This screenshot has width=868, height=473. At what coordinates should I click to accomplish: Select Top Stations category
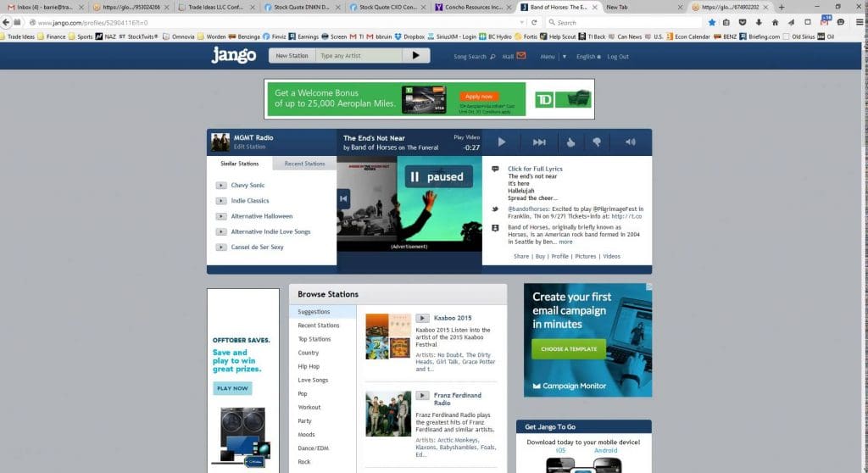pyautogui.click(x=314, y=339)
